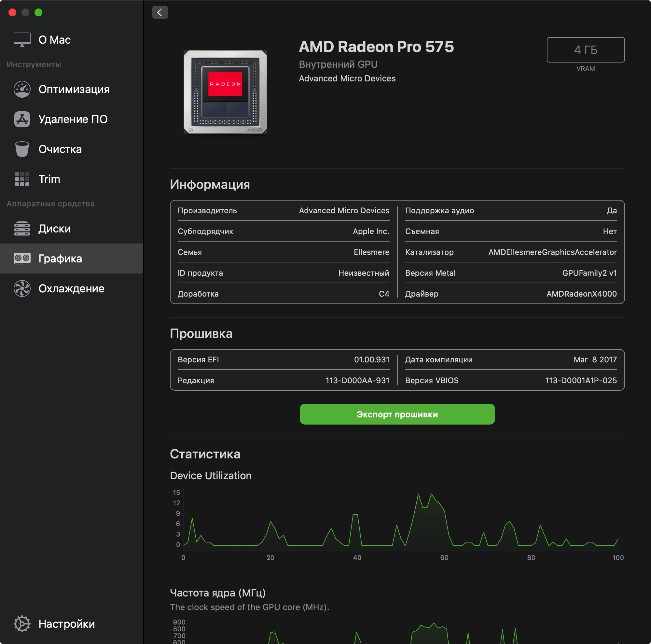The width and height of the screenshot is (651, 644).
Task: Open Настройки gear icon
Action: [x=22, y=624]
